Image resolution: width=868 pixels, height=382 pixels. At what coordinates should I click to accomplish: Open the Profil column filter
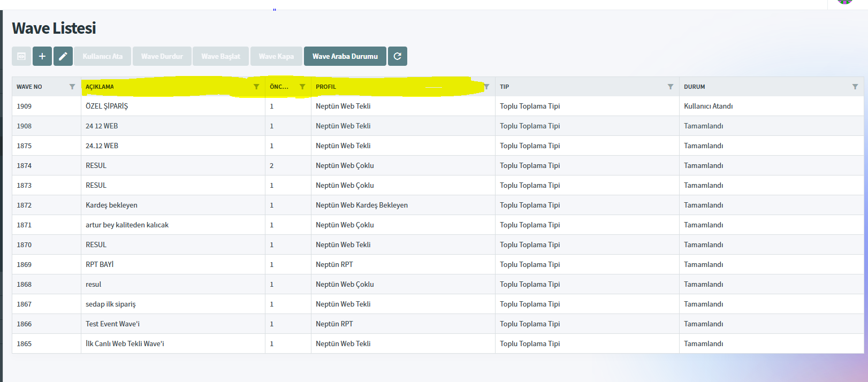(486, 87)
